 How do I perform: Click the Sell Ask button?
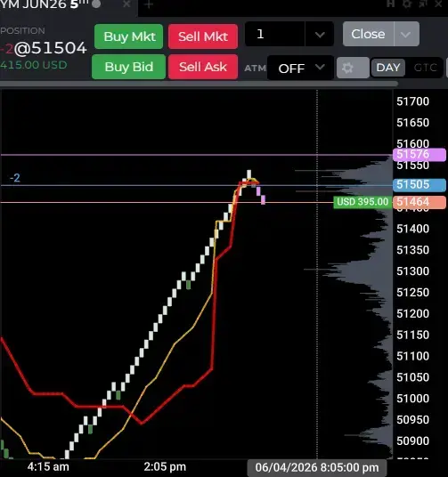click(x=203, y=67)
